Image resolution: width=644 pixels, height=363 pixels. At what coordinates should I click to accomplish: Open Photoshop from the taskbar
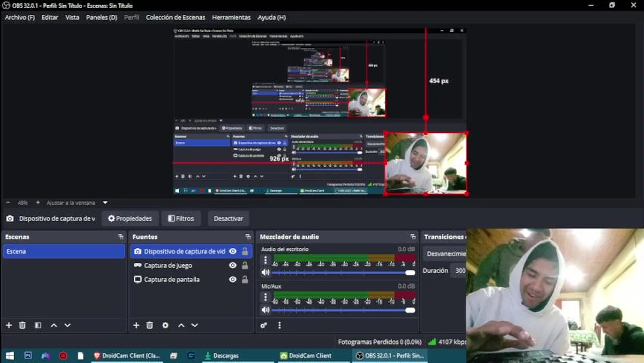tap(28, 356)
